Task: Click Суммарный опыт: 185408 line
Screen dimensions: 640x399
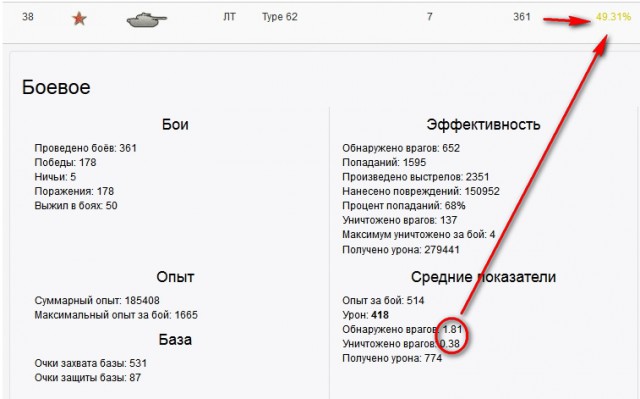Action: (97, 301)
